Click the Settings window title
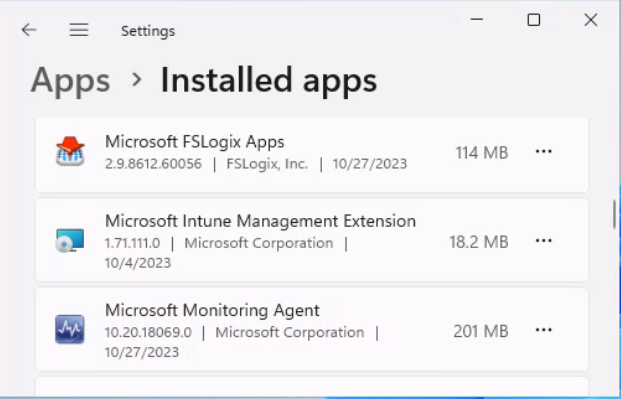The width and height of the screenshot is (621, 399). [x=148, y=31]
